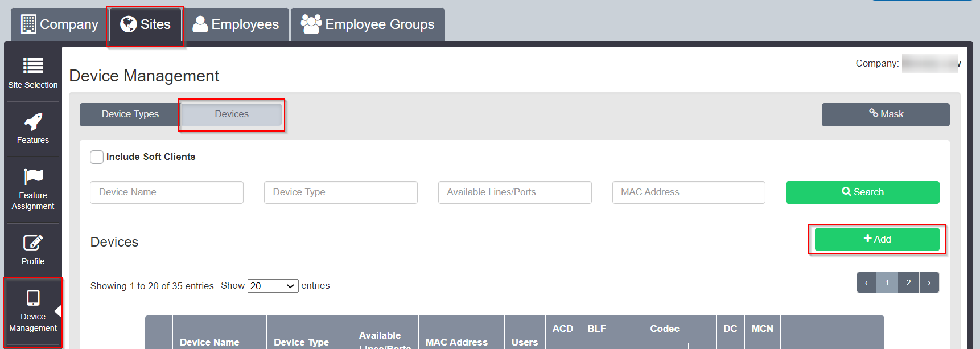Screen dimensions: 980x349
Task: Open Feature Assignment flag icon
Action: coord(33,176)
